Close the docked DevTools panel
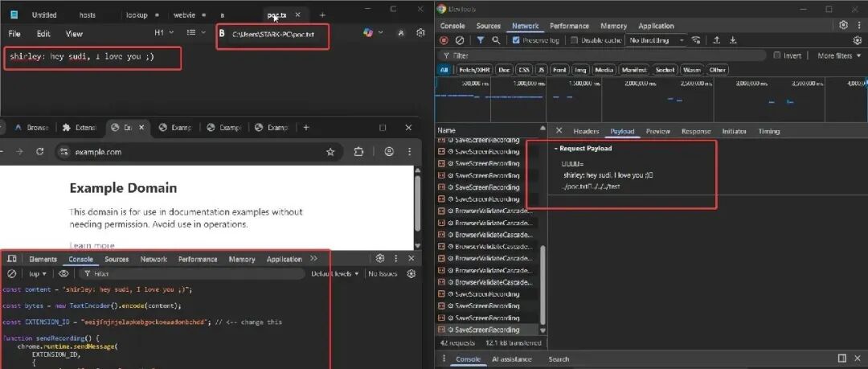The image size is (868, 369). (x=411, y=259)
